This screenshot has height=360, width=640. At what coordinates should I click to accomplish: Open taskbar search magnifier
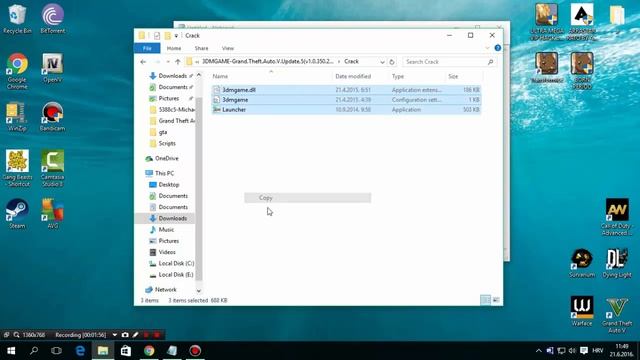click(34, 351)
